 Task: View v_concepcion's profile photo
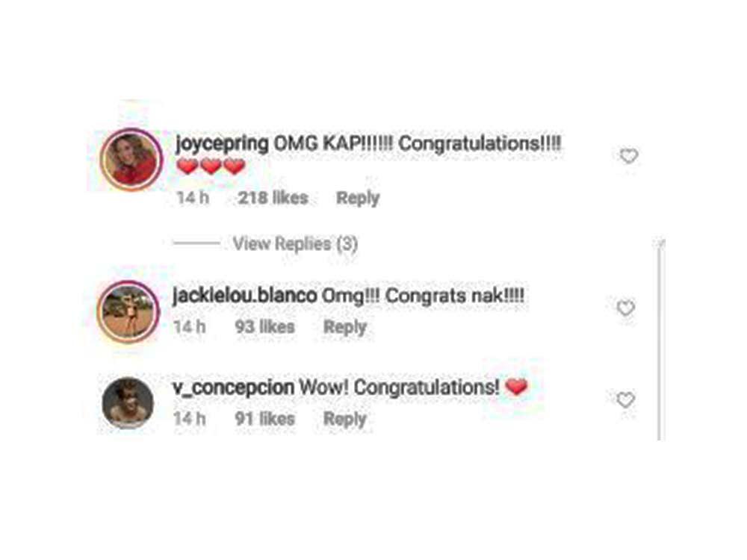point(128,403)
